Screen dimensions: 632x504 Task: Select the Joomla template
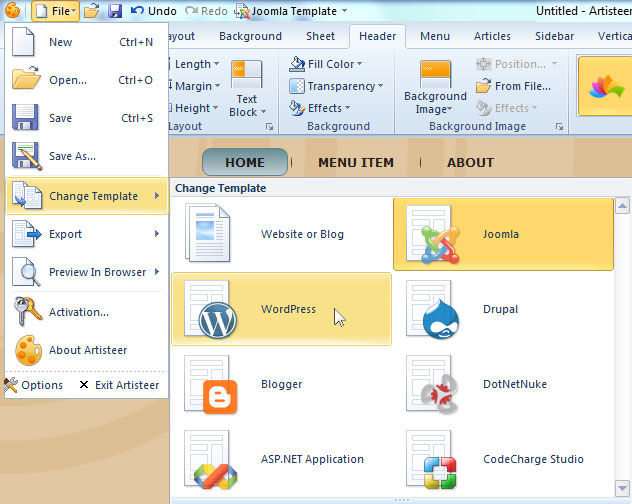coord(503,234)
